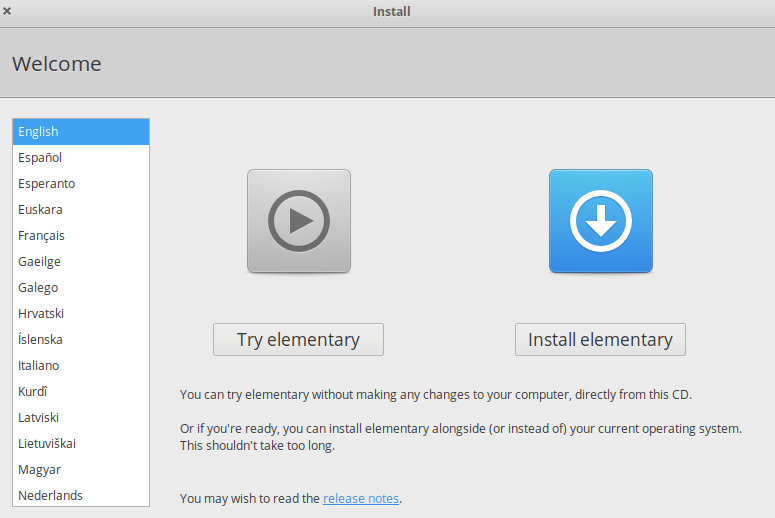
Task: Pick Gaeilge in the language list
Action: 81,261
